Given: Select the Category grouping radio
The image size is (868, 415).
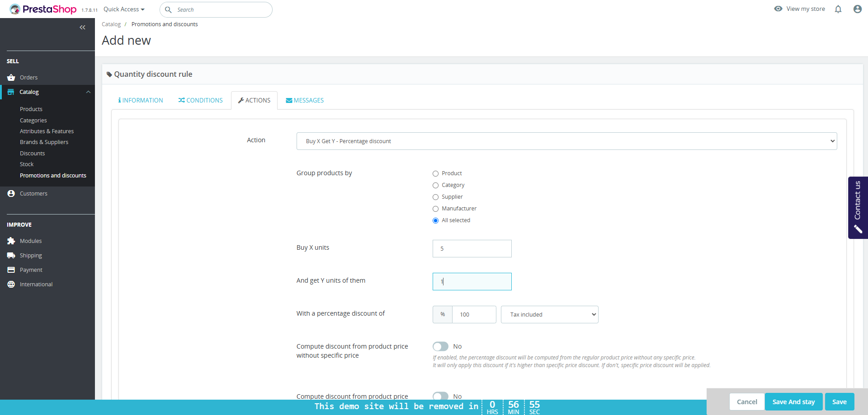Looking at the screenshot, I should coord(435,185).
